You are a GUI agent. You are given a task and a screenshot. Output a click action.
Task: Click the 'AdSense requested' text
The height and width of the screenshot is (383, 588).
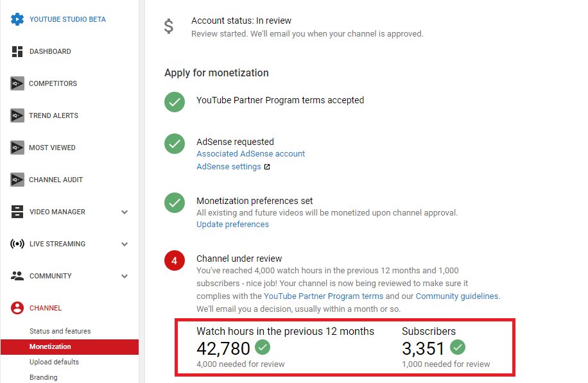(235, 142)
